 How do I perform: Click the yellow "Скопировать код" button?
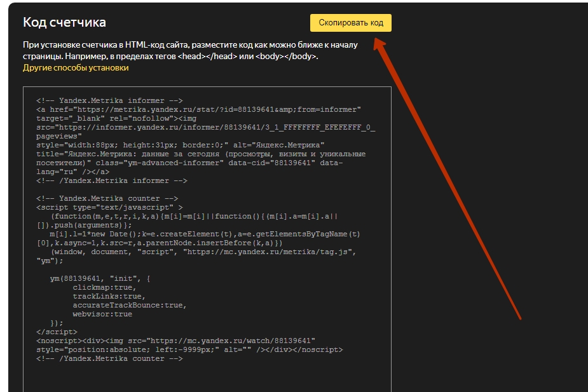point(351,23)
